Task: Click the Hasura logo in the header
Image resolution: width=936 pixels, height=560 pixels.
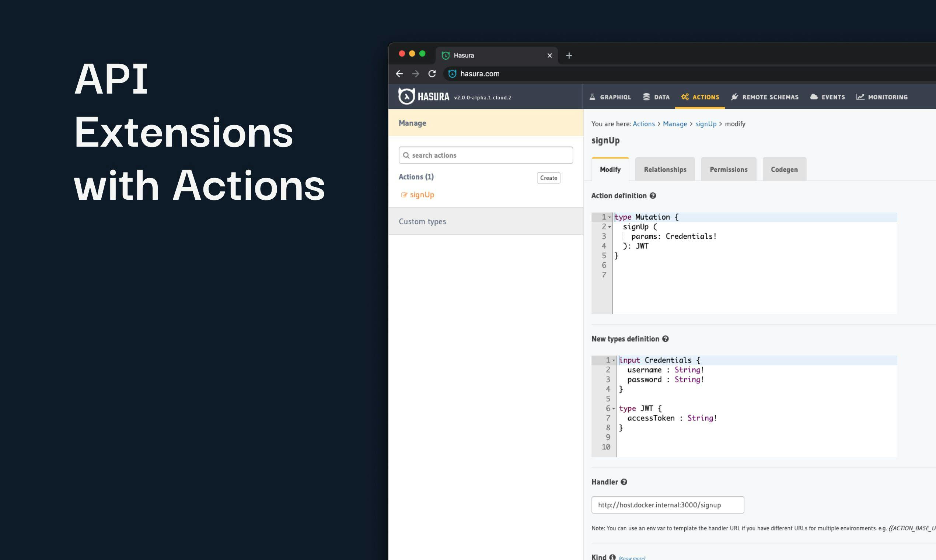Action: (x=423, y=97)
